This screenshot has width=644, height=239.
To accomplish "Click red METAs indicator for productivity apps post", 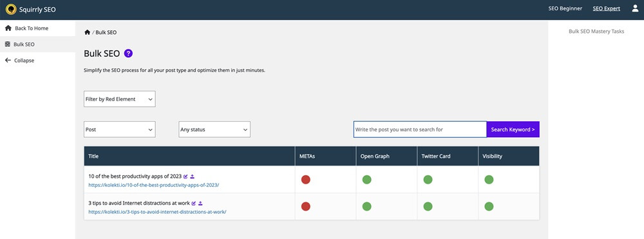I will pos(305,180).
